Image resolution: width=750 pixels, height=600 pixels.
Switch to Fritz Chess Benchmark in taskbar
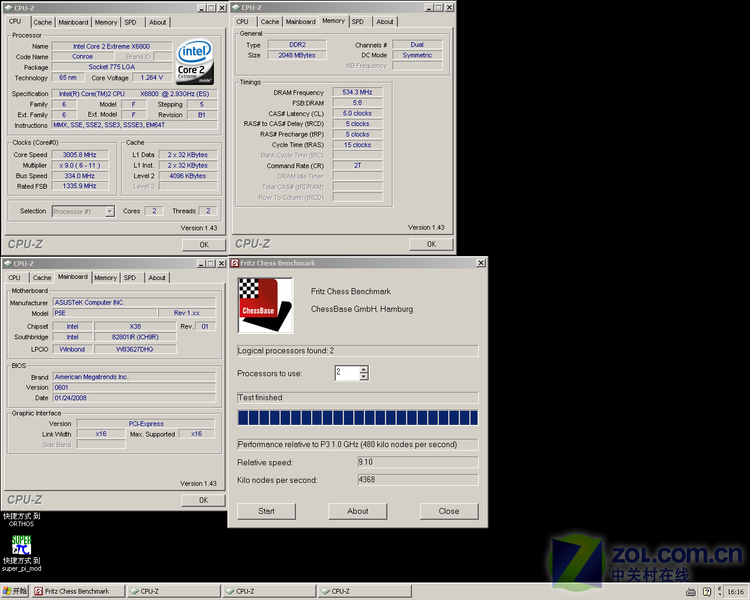point(78,591)
